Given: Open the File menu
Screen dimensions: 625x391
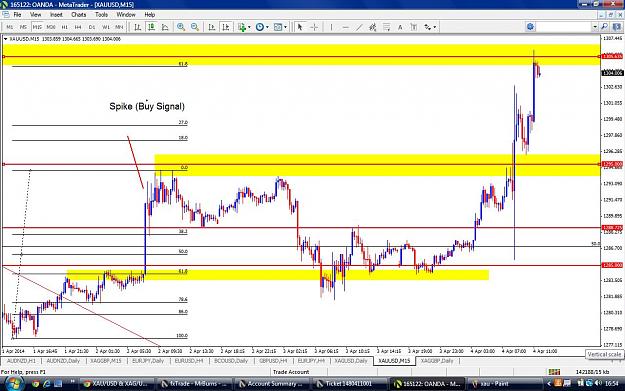Looking at the screenshot, I should coord(18,15).
